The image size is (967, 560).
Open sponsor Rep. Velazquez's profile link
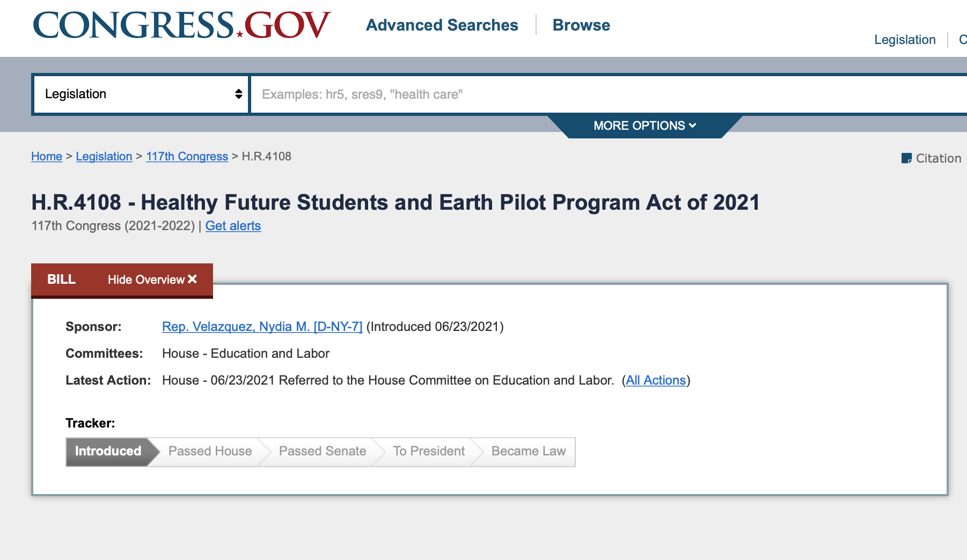point(262,327)
